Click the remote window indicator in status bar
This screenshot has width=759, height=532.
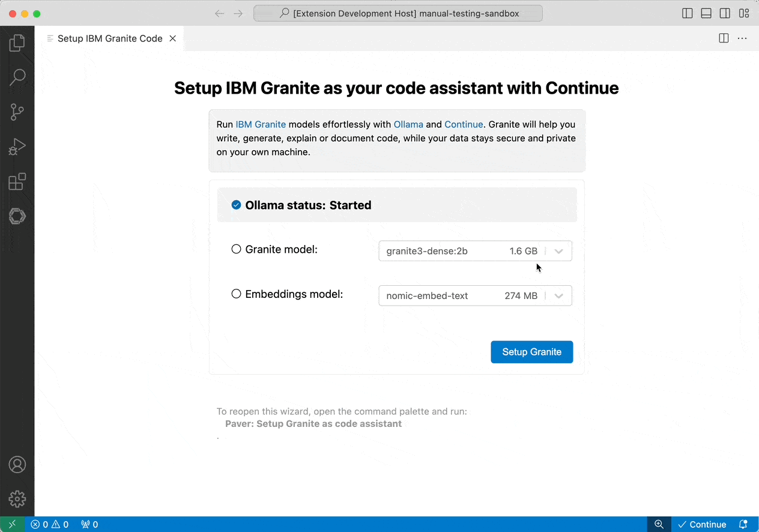12,524
